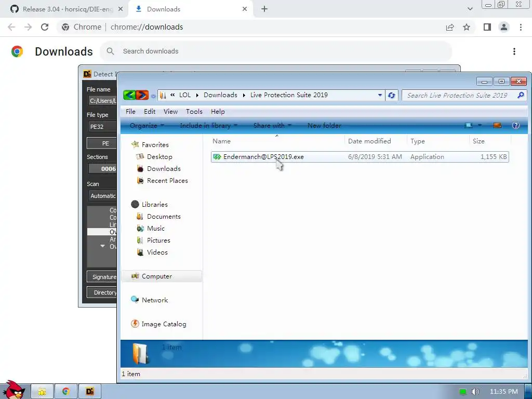Click the change view icon in toolbar
532x399 pixels.
469,126
